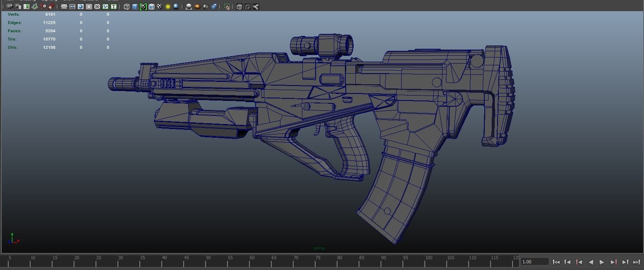Go to end of playback range
Image resolution: width=644 pixels, height=270 pixels.
click(637, 262)
